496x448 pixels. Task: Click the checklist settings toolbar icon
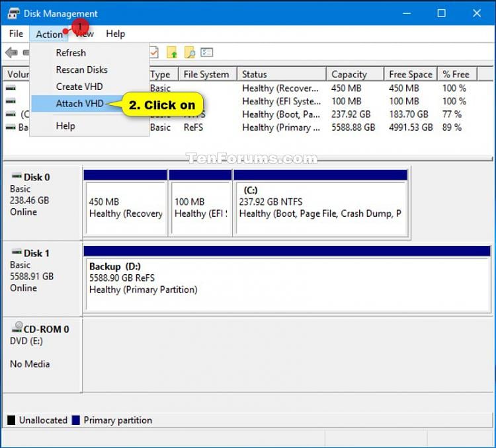pos(207,52)
